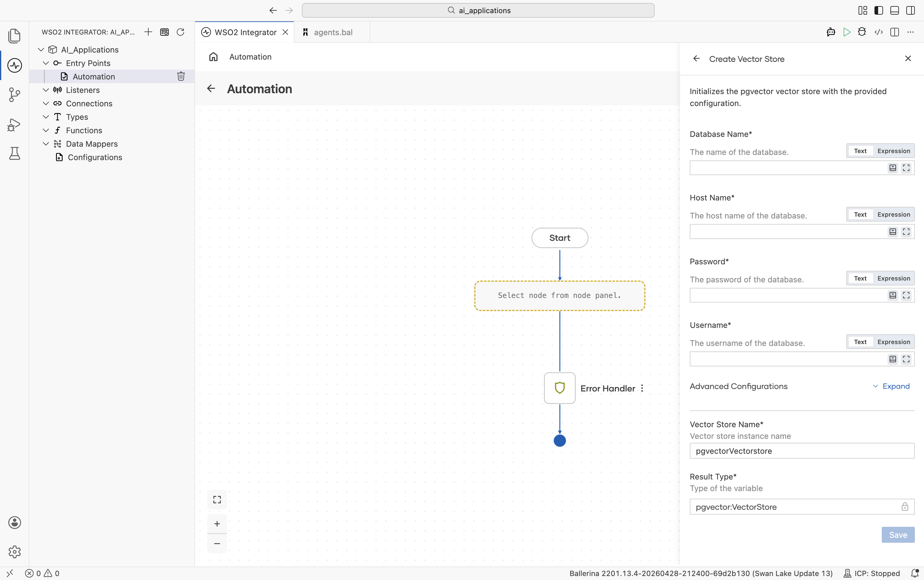
Task: Switch Username to Text mode
Action: pyautogui.click(x=860, y=342)
